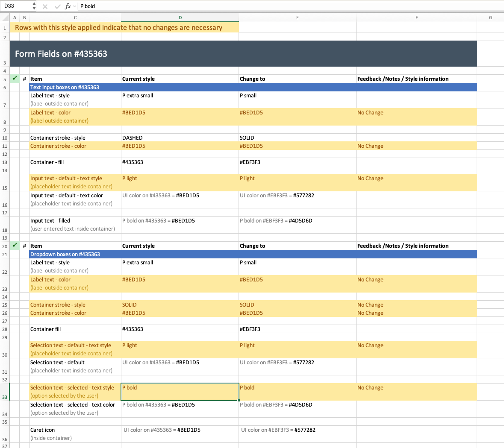
Task: Click the yellow 'Rows with this style applied' banner
Action: pyautogui.click(x=124, y=27)
